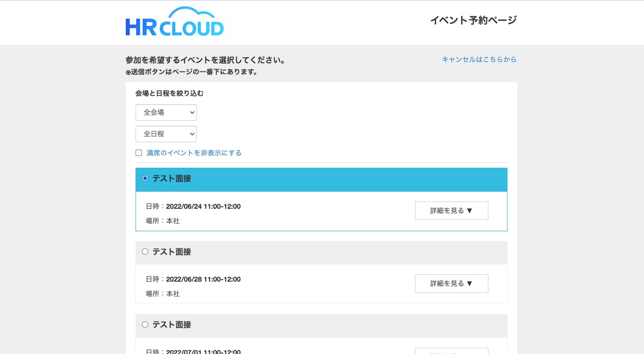Expand 詳細を見る for the 06/28 event
Viewport: 644px width, 354px height.
451,284
